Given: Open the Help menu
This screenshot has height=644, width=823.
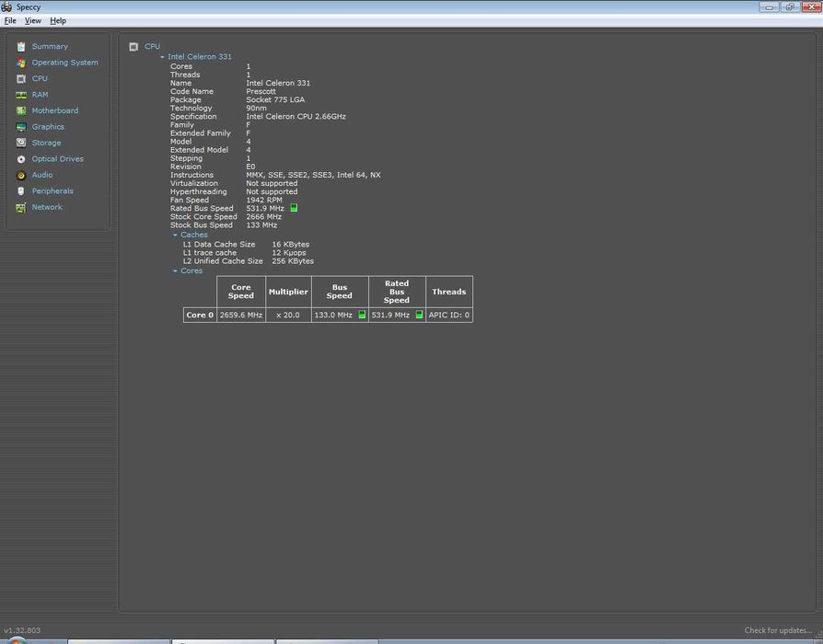Looking at the screenshot, I should (58, 20).
